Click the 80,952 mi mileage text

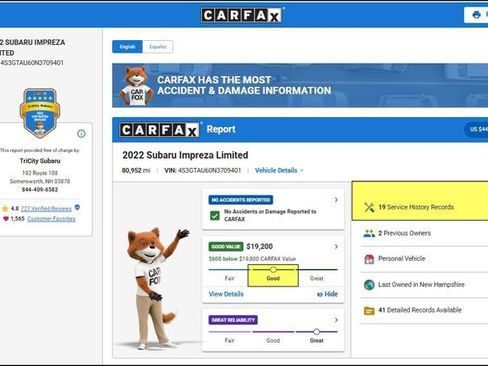pyautogui.click(x=136, y=170)
